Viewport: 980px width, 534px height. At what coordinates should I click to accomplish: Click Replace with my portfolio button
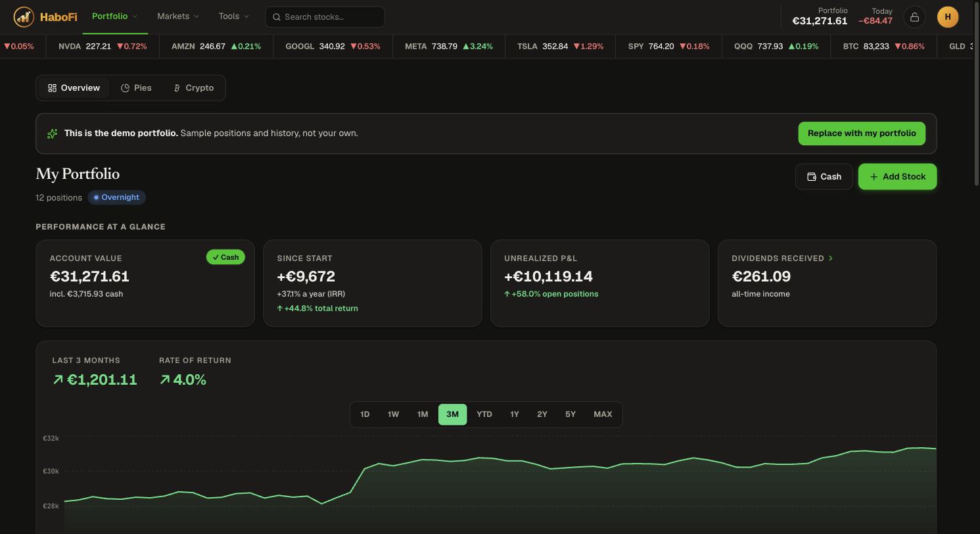(x=862, y=133)
